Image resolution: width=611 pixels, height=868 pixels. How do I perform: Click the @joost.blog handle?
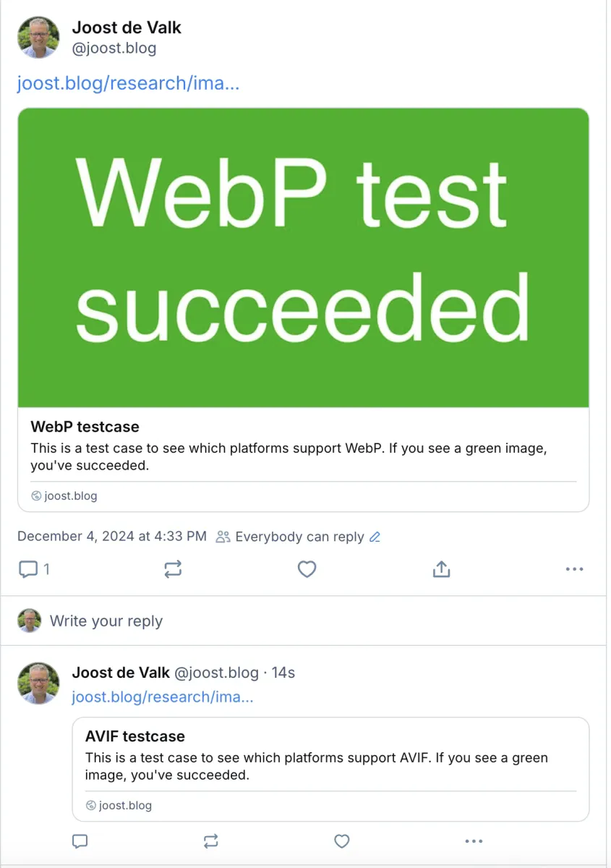[x=114, y=48]
